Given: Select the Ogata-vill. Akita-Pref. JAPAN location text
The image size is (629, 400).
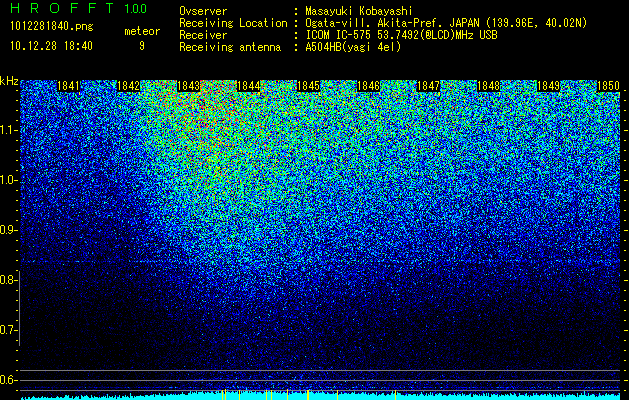Looking at the screenshot, I should [446, 23].
